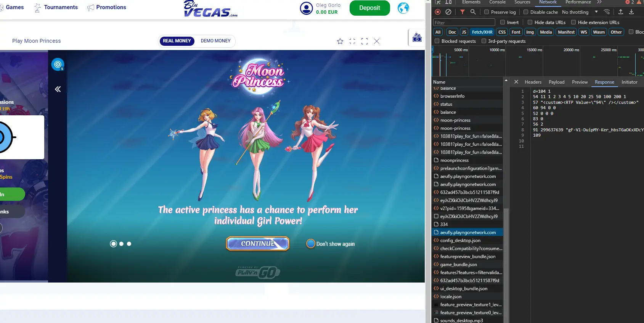Switch to DevTools Sources tab
This screenshot has height=323, width=644.
[522, 2]
